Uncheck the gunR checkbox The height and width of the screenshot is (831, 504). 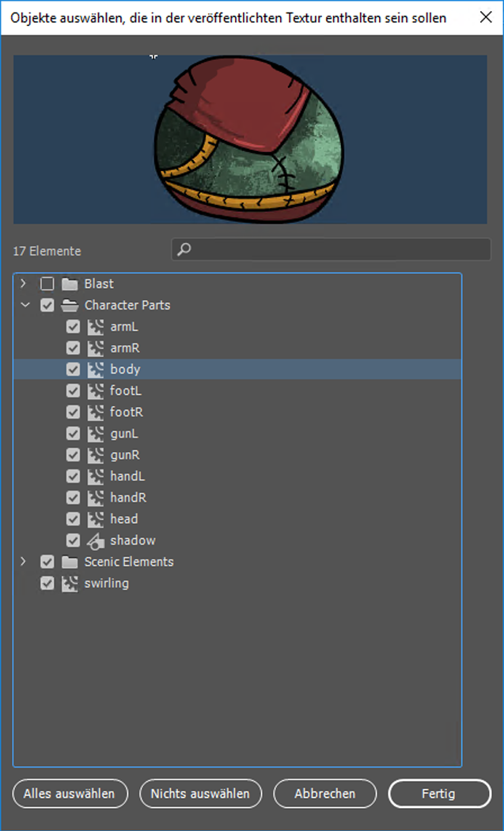(73, 455)
